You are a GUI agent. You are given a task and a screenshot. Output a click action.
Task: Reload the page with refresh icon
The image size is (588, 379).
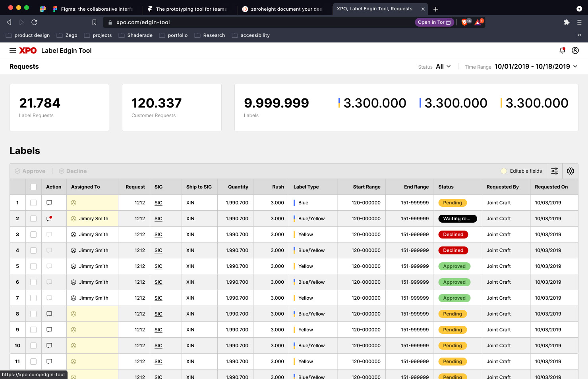click(x=34, y=22)
